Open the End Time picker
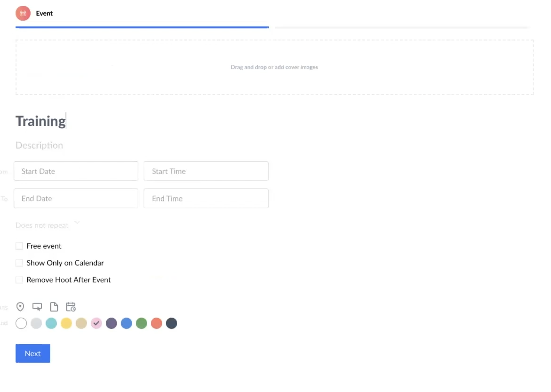Viewport: 551px width, 392px height. [x=206, y=198]
